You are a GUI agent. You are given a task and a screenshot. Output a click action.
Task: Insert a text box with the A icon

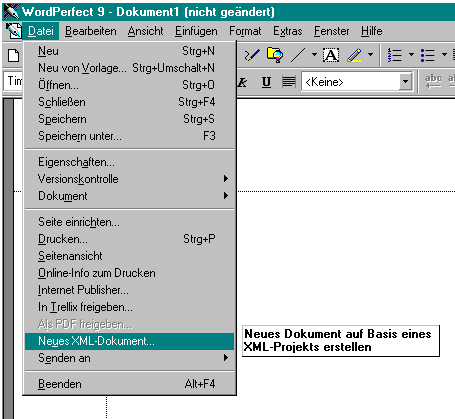point(331,55)
